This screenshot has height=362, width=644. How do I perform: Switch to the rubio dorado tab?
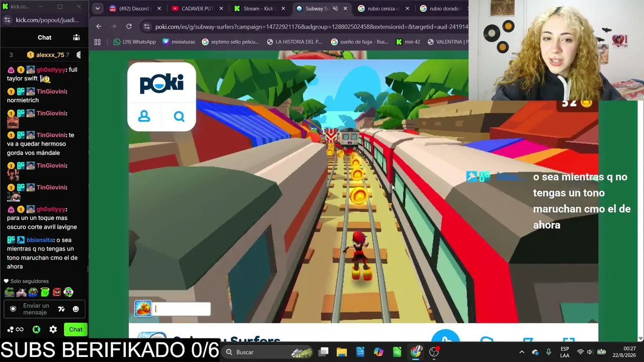(443, 9)
